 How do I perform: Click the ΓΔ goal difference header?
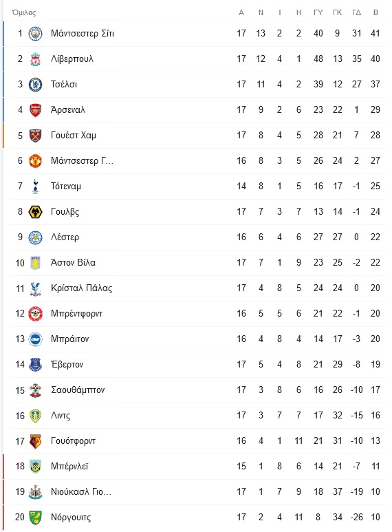(356, 12)
